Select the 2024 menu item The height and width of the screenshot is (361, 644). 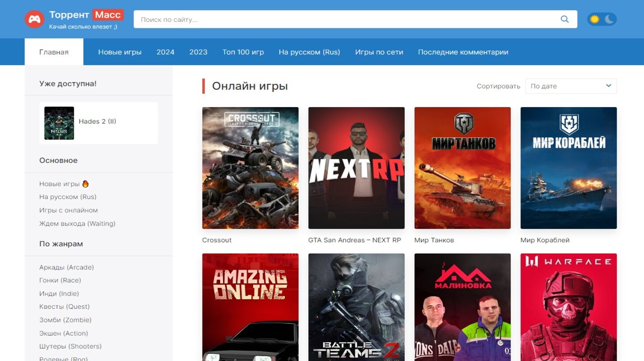coord(165,52)
